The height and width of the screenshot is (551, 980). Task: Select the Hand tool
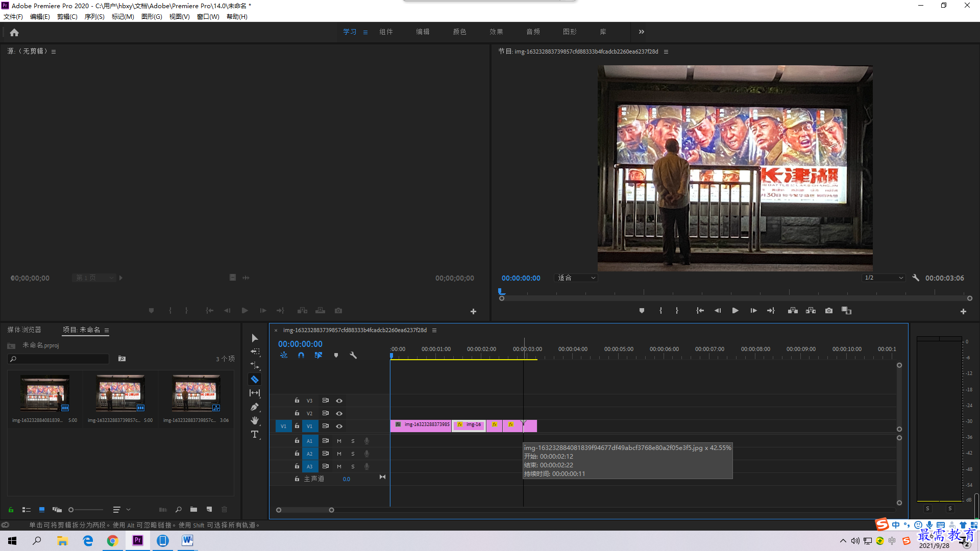pyautogui.click(x=255, y=420)
